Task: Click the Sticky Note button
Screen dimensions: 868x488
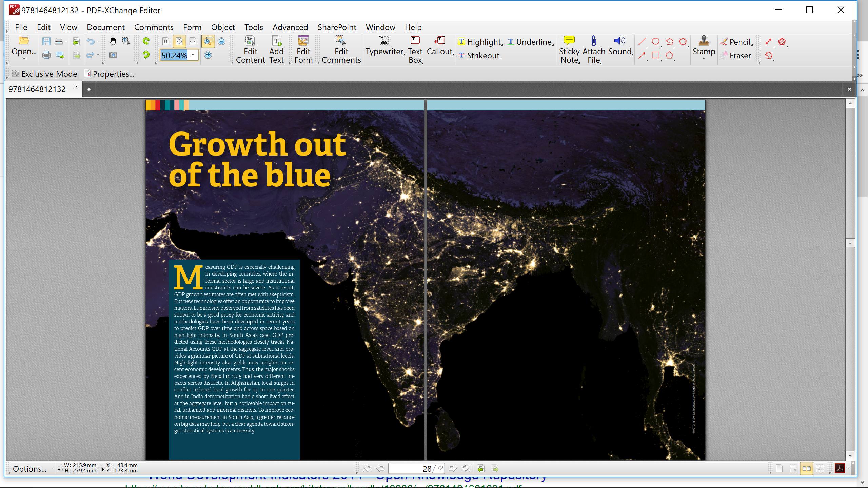Action: [x=569, y=50]
